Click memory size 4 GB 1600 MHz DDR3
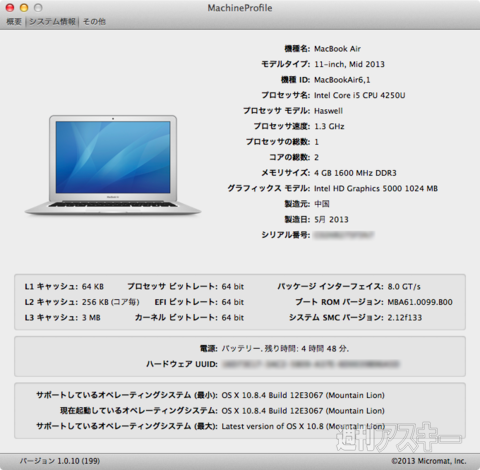This screenshot has height=470, width=480. coord(355,173)
